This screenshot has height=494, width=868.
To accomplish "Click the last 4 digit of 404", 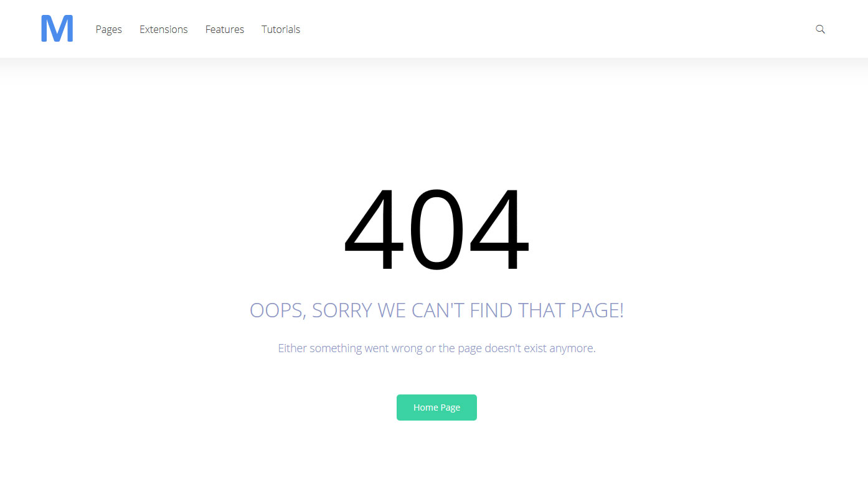I will [499, 230].
